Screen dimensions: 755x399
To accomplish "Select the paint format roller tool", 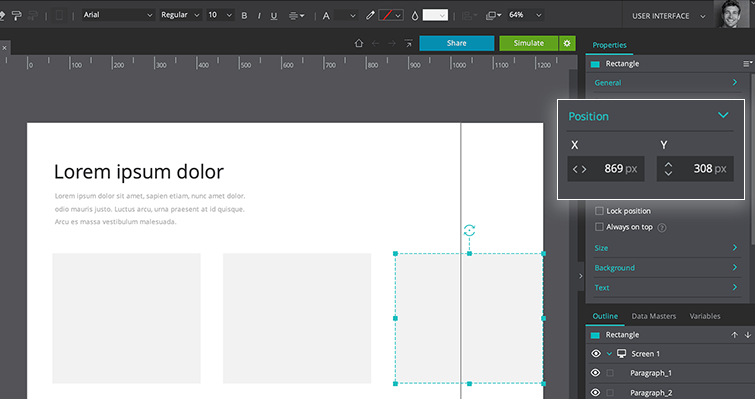I will (16, 16).
